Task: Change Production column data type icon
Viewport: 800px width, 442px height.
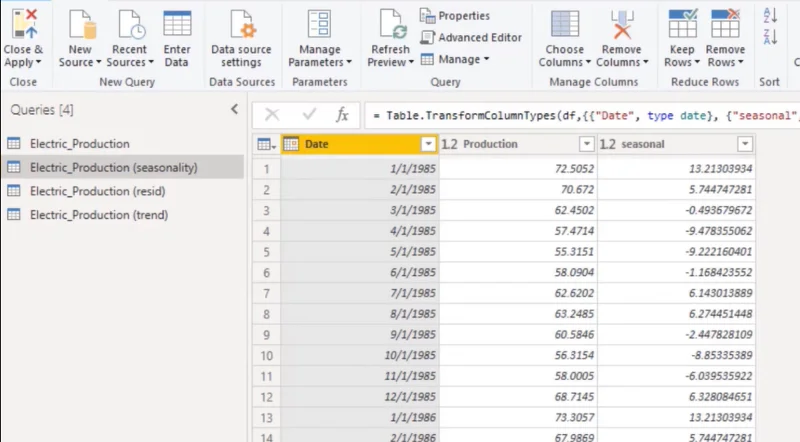Action: (449, 144)
